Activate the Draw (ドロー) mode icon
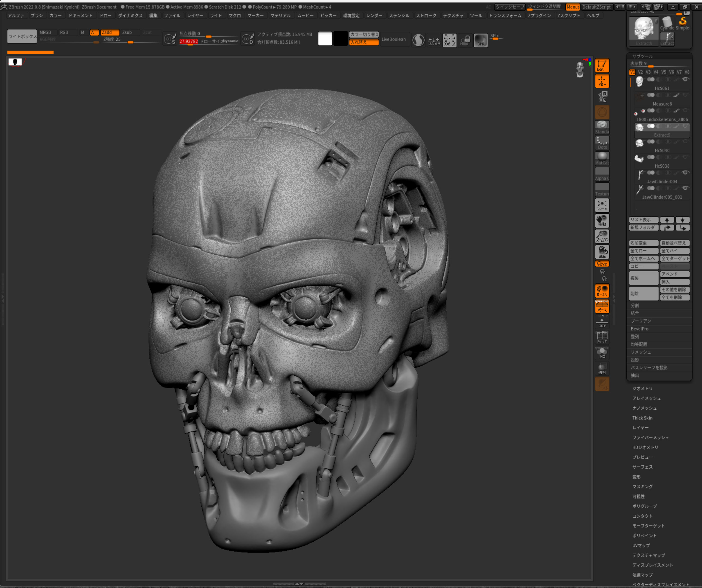 coord(602,81)
